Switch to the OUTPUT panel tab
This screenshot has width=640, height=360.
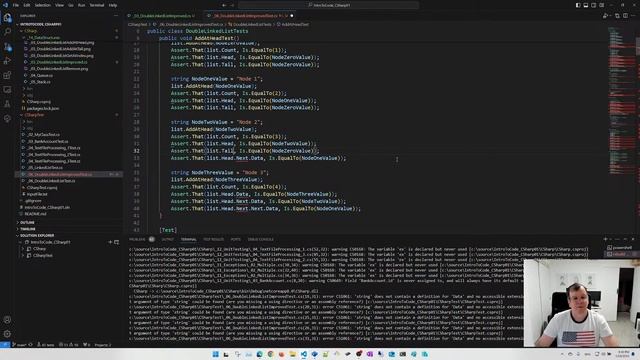[167, 239]
